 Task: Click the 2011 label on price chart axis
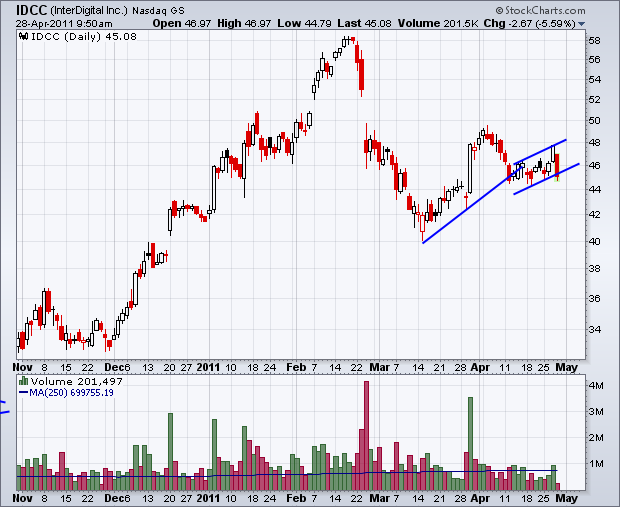coord(208,367)
